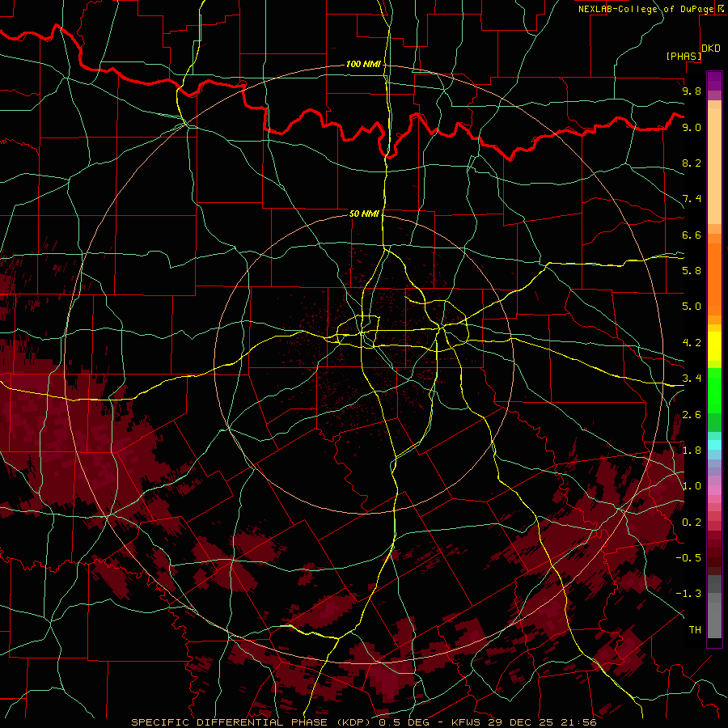Viewport: 728px width, 728px height.
Task: Click the 1.8 color scale value
Action: (x=692, y=451)
